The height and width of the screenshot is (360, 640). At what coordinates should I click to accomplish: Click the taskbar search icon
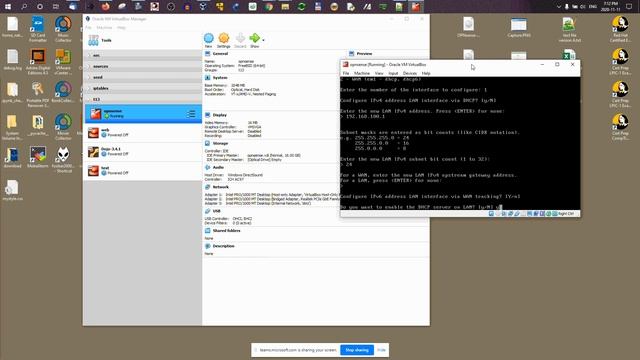click(24, 7)
